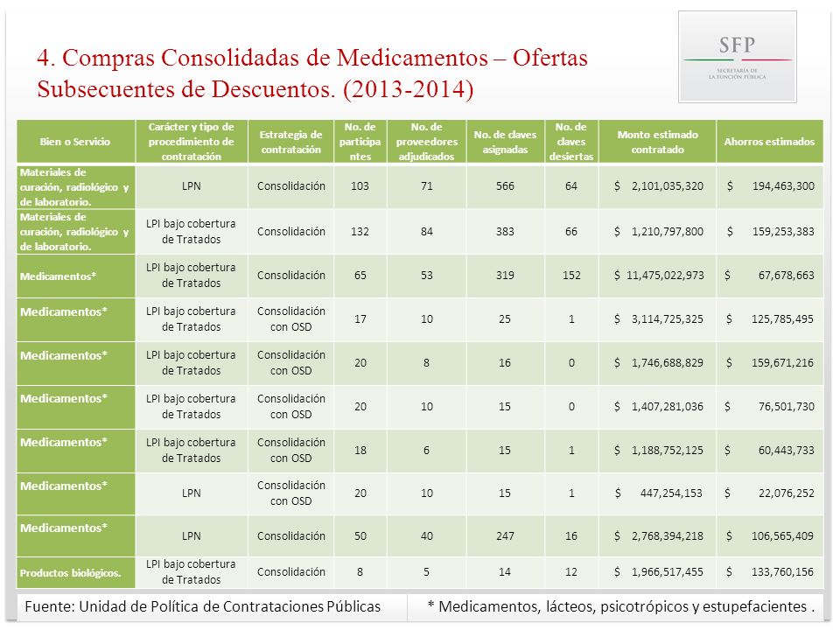This screenshot has height=630, width=840.
Task: Click 'LPI bajo cobertura de Tratados' in Productos biológicos row
Action: [192, 572]
